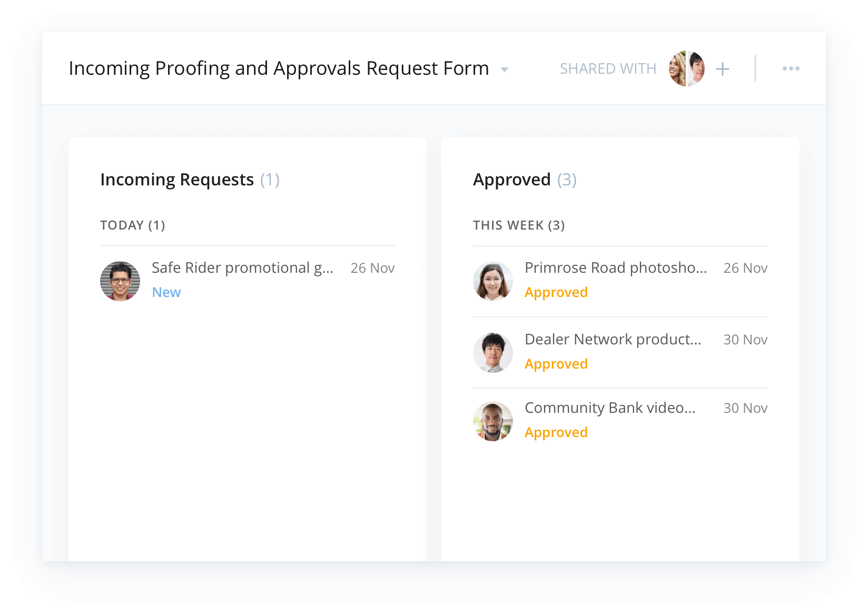
Task: Open the three-dot more options menu
Action: pos(791,68)
